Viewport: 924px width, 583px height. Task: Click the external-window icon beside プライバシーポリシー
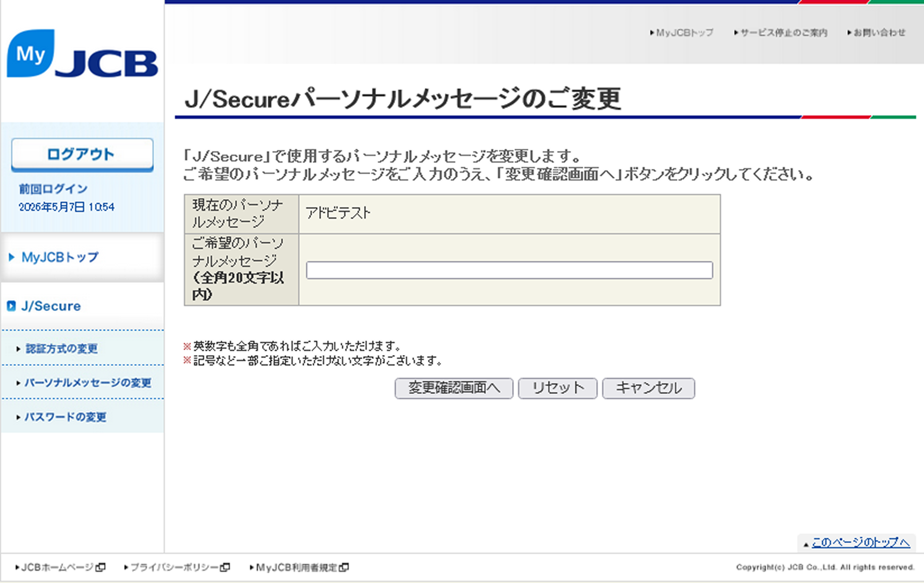pyautogui.click(x=225, y=567)
